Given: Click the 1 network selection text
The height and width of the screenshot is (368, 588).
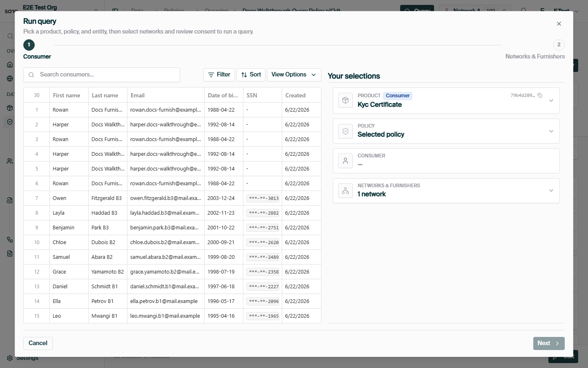Looking at the screenshot, I should (x=372, y=194).
